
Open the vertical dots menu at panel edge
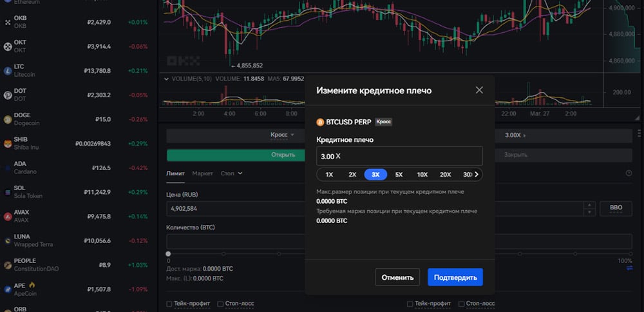[x=639, y=133]
